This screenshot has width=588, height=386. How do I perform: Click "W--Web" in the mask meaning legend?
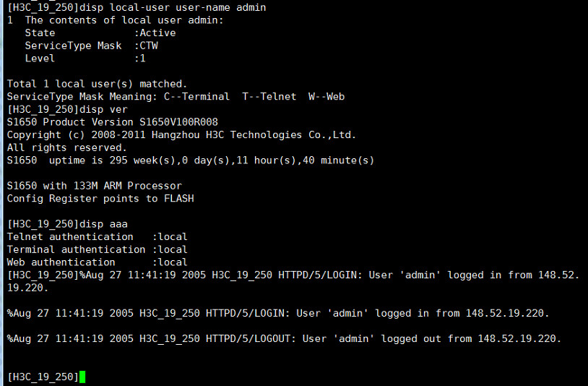tap(326, 96)
